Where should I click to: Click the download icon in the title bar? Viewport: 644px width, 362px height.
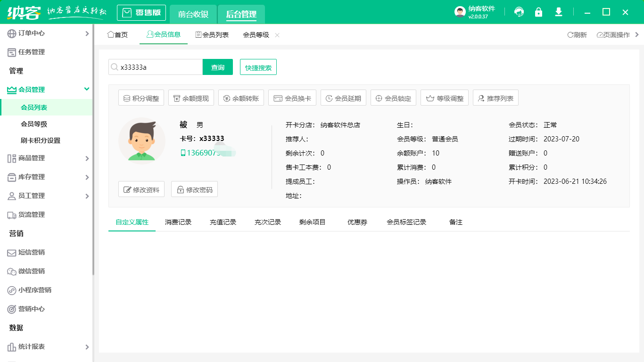pos(559,12)
